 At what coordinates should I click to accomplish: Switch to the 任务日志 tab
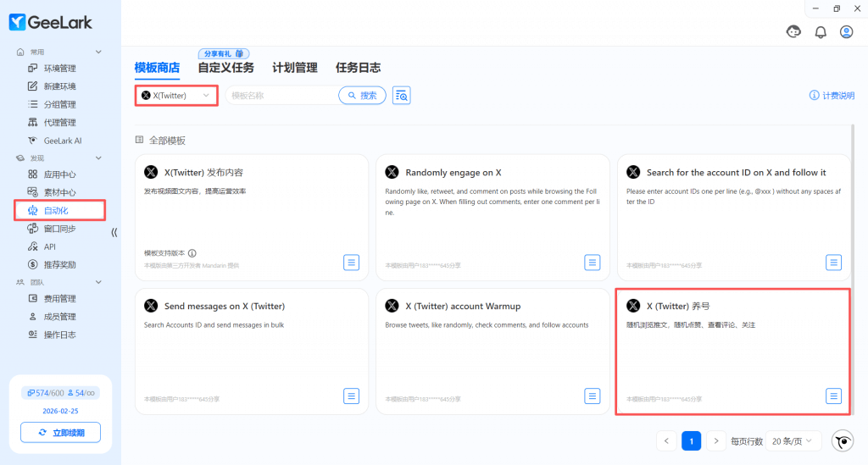tap(358, 68)
